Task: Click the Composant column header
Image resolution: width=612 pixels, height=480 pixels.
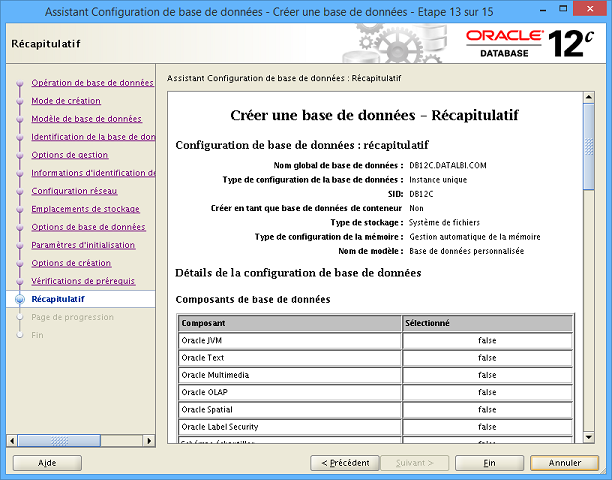Action: [290, 323]
